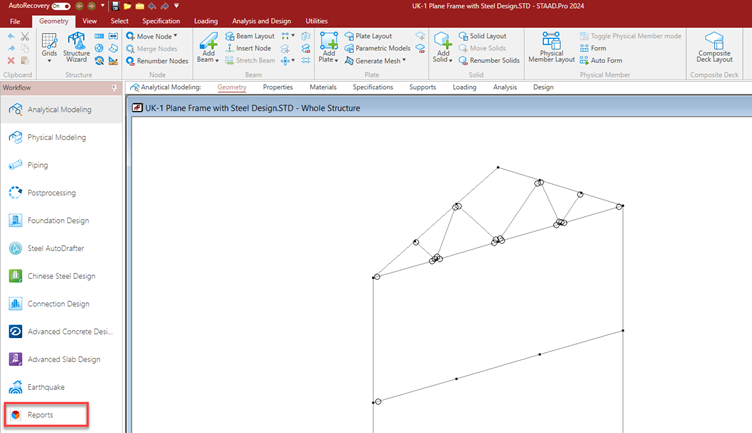Click the truss apex node in model
752x433 pixels.
pos(498,167)
